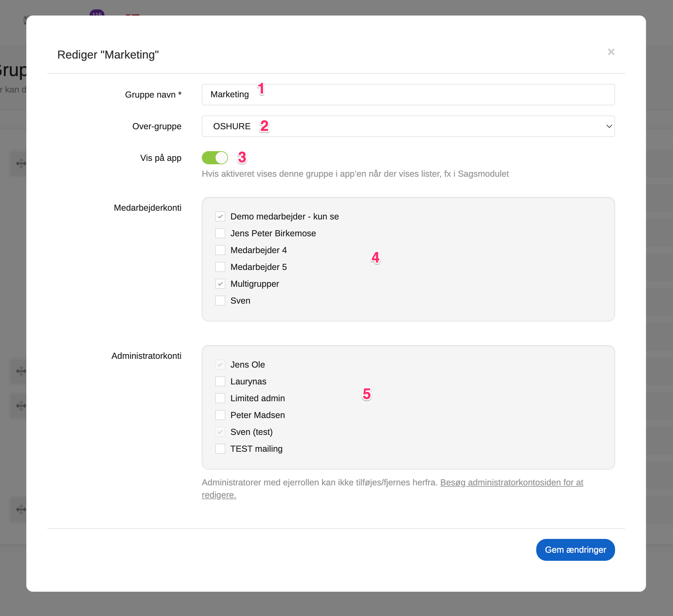The height and width of the screenshot is (616, 673).
Task: Click the Sven (test) checkbox
Action: point(220,432)
